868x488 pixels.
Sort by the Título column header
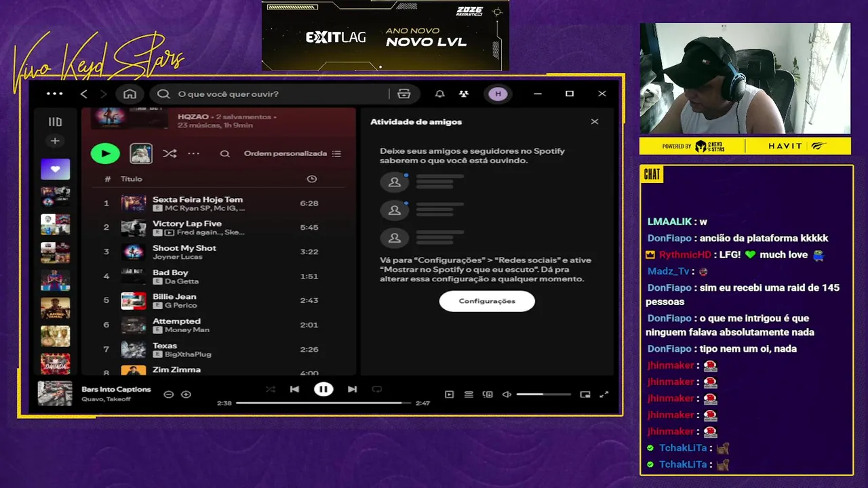132,179
